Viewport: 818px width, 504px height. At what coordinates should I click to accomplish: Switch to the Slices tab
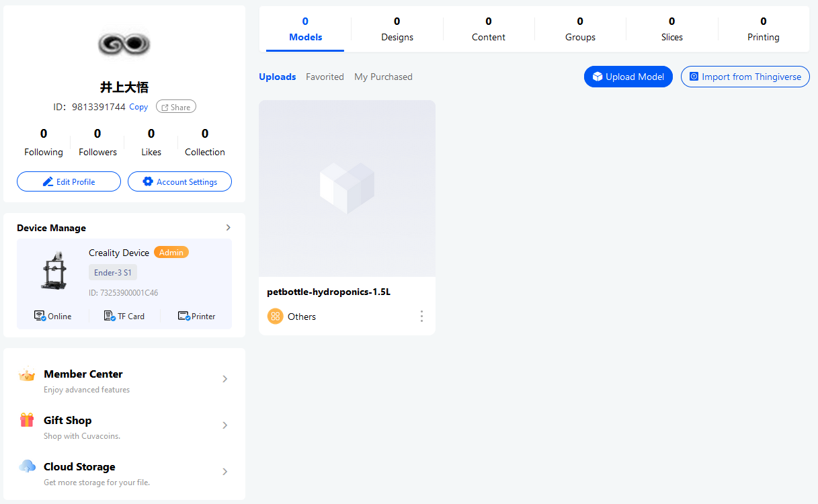671,29
